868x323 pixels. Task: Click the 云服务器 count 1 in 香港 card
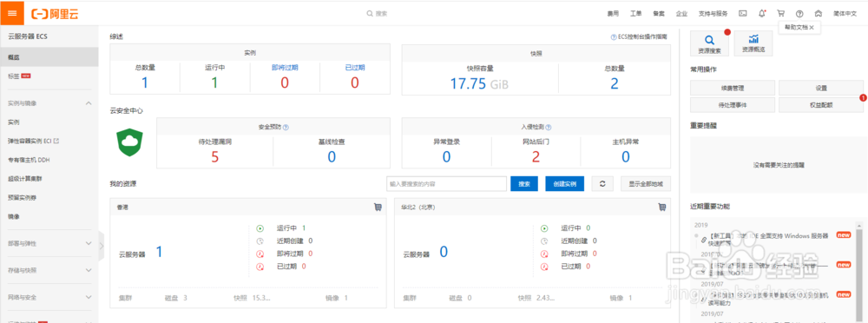point(159,253)
